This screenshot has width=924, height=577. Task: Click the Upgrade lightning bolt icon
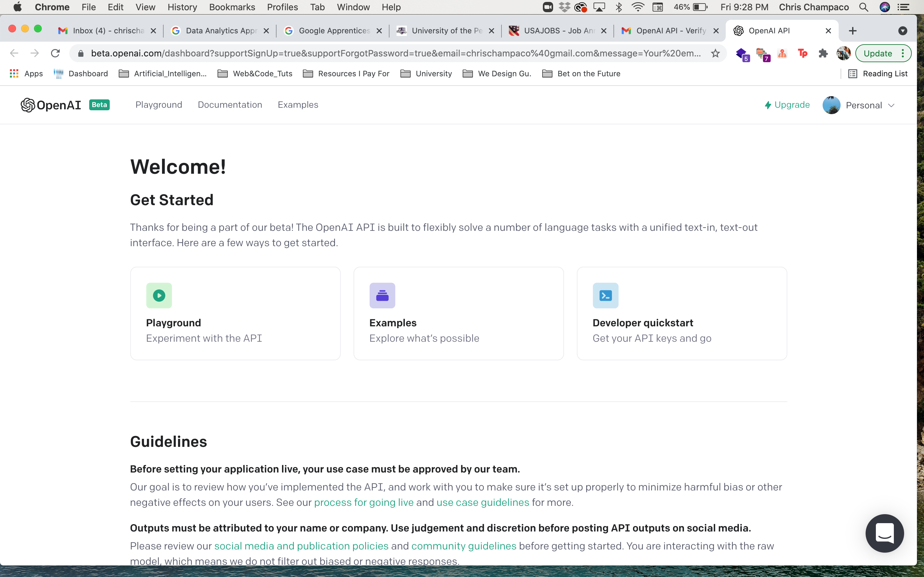pos(768,105)
